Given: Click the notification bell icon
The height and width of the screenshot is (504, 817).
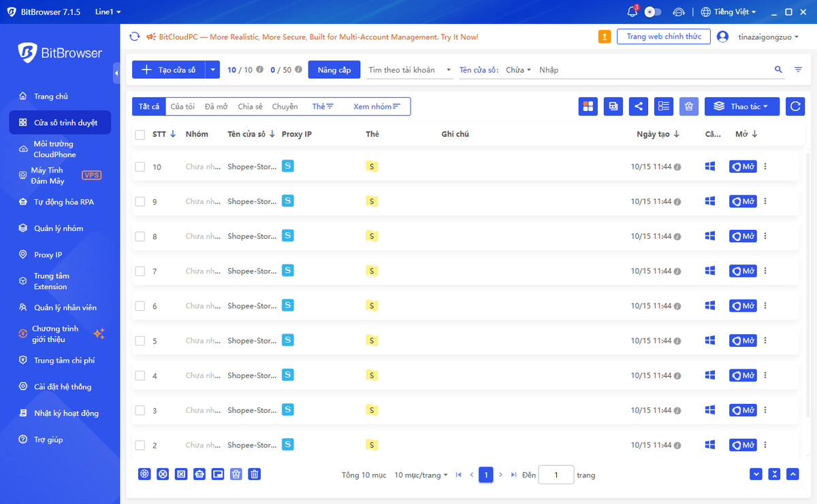Looking at the screenshot, I should coord(632,12).
